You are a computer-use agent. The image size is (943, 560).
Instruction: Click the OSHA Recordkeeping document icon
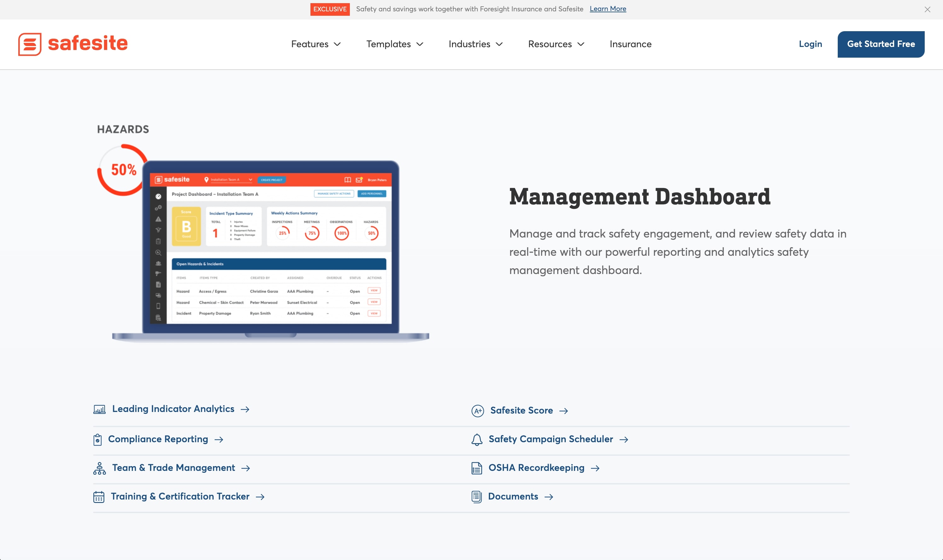(x=477, y=468)
